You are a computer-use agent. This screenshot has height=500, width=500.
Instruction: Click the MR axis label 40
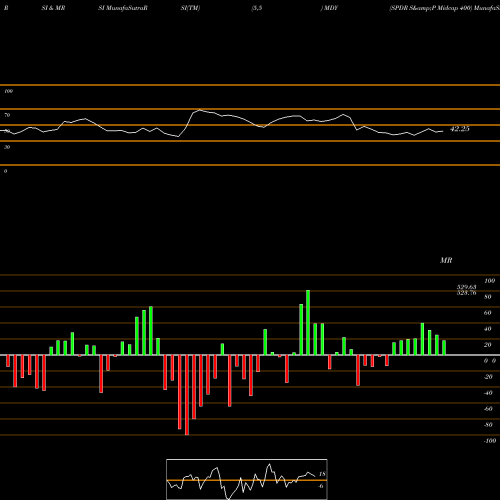click(488, 329)
